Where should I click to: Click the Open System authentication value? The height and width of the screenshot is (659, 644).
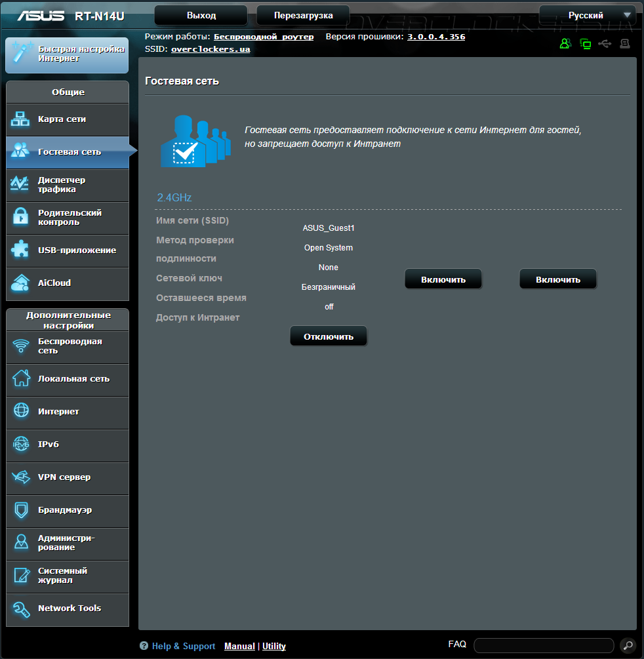[329, 248]
